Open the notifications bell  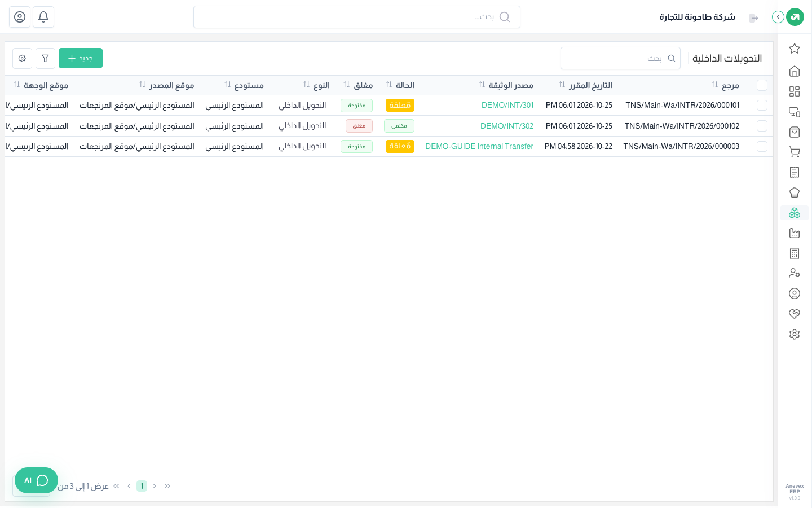43,17
